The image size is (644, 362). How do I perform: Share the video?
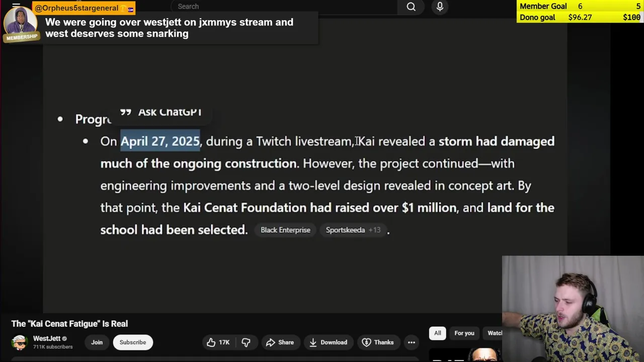click(280, 342)
